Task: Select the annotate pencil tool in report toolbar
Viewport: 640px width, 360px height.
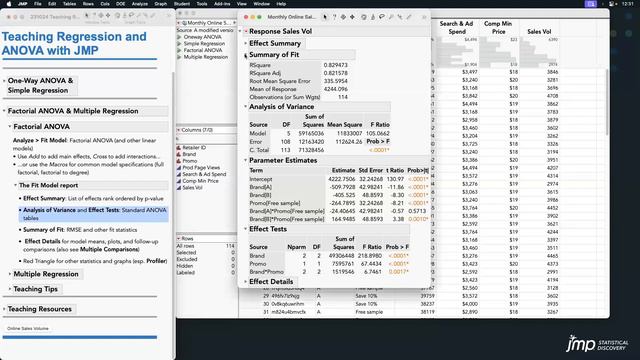Action: click(409, 17)
